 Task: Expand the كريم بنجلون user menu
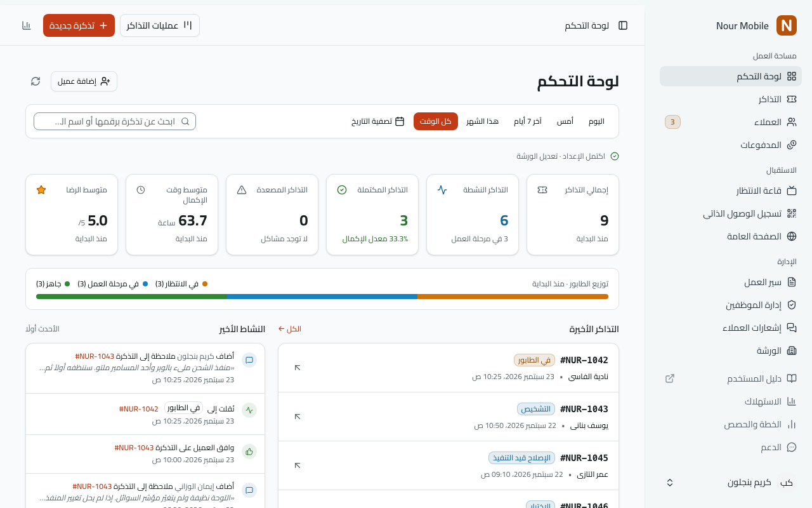click(731, 483)
